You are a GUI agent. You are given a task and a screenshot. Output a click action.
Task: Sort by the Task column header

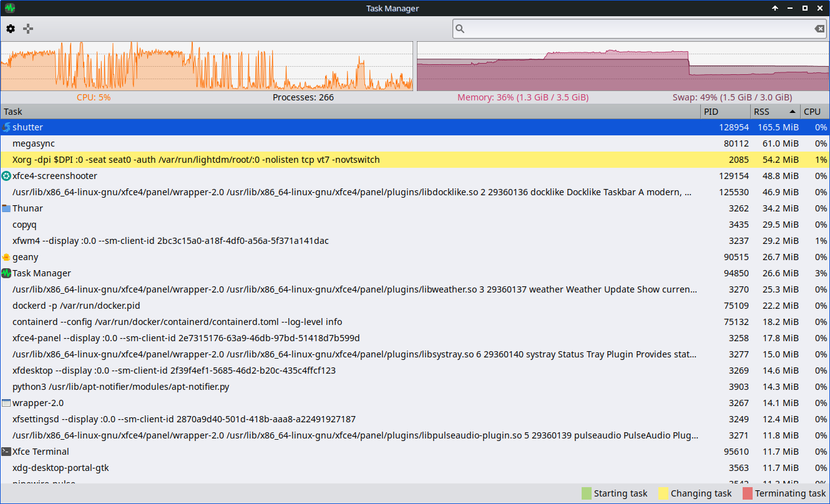pyautogui.click(x=351, y=112)
